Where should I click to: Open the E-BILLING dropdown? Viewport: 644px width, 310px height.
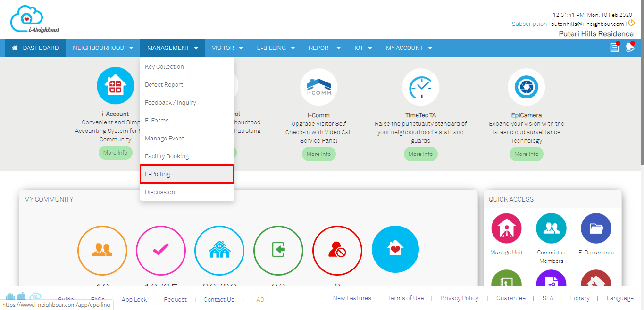276,48
